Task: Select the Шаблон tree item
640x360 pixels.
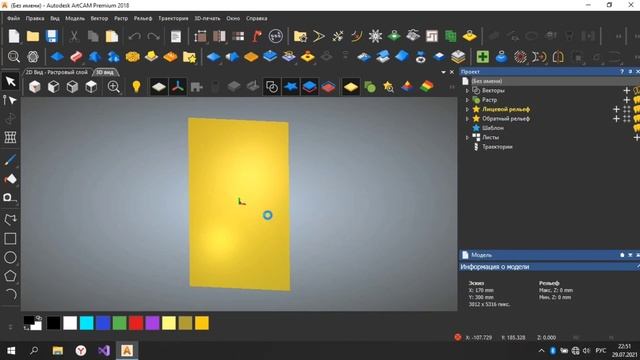Action: [493, 128]
